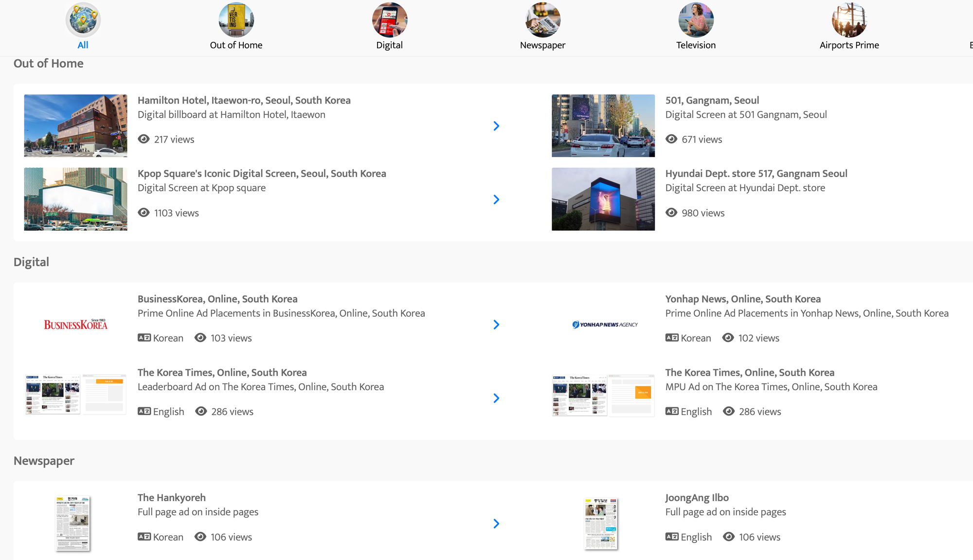Open BusinessKorea, Online, South Korea title
Image resolution: width=973 pixels, height=560 pixels.
coord(217,299)
